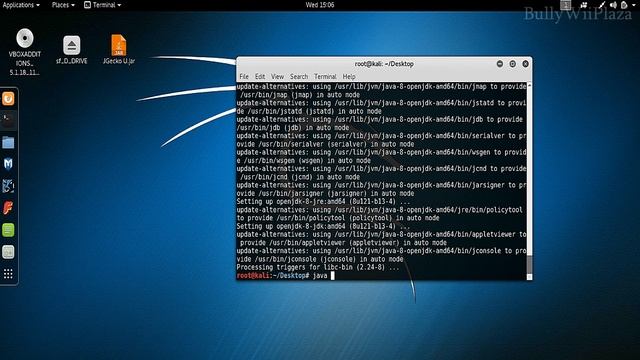Click the terminal vertical scrollbar thumb

529,265
